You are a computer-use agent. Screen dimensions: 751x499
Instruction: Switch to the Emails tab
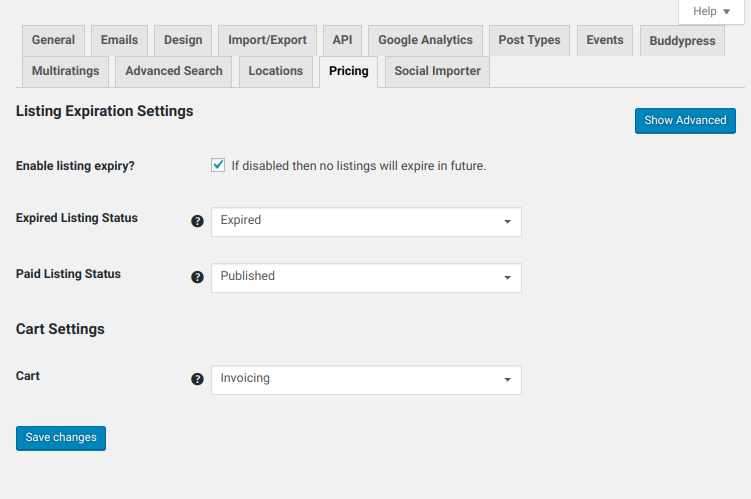[x=119, y=40]
